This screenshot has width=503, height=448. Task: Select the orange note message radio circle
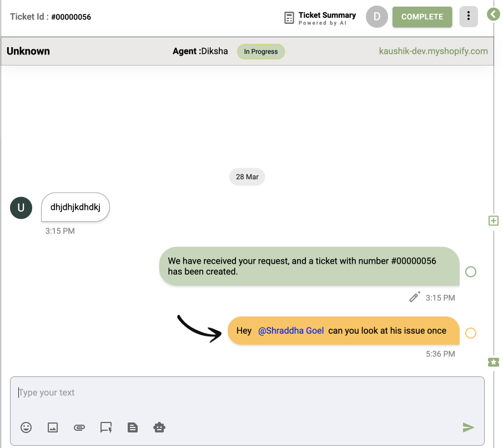click(471, 333)
